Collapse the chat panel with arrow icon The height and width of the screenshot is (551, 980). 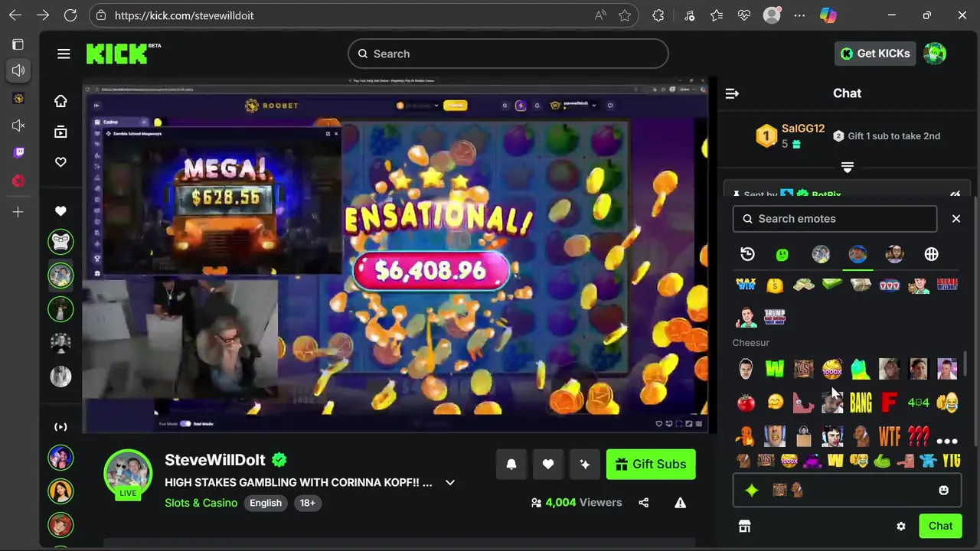click(732, 93)
